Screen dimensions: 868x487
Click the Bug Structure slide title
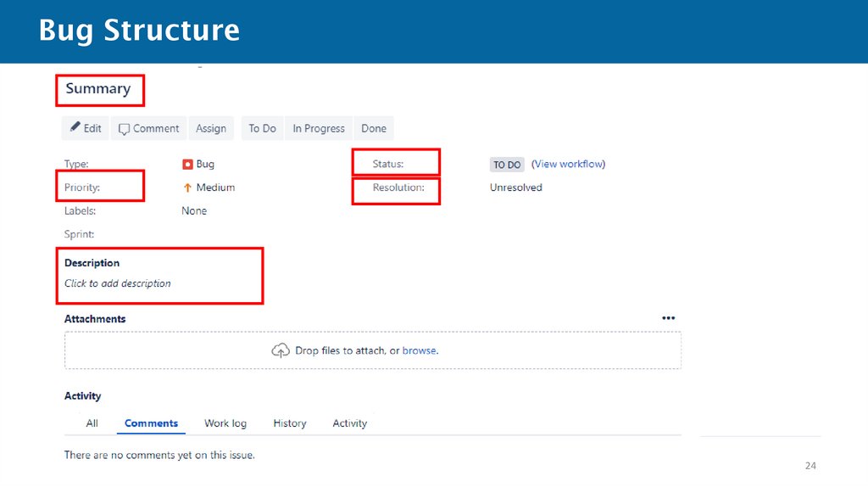(139, 31)
